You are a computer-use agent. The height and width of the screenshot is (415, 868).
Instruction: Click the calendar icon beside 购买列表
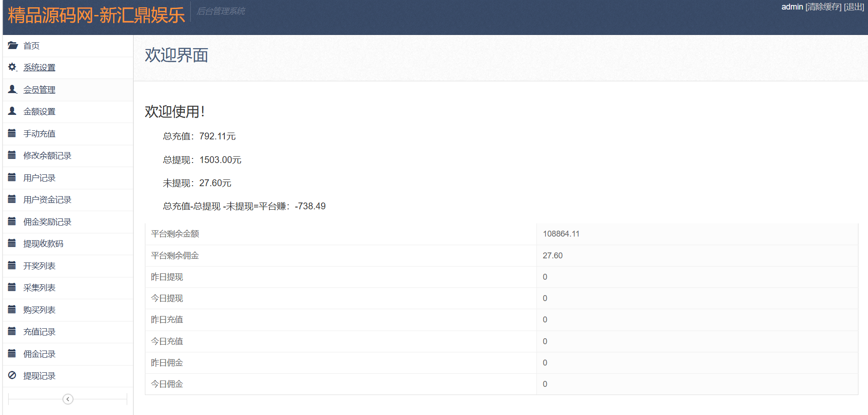click(12, 310)
